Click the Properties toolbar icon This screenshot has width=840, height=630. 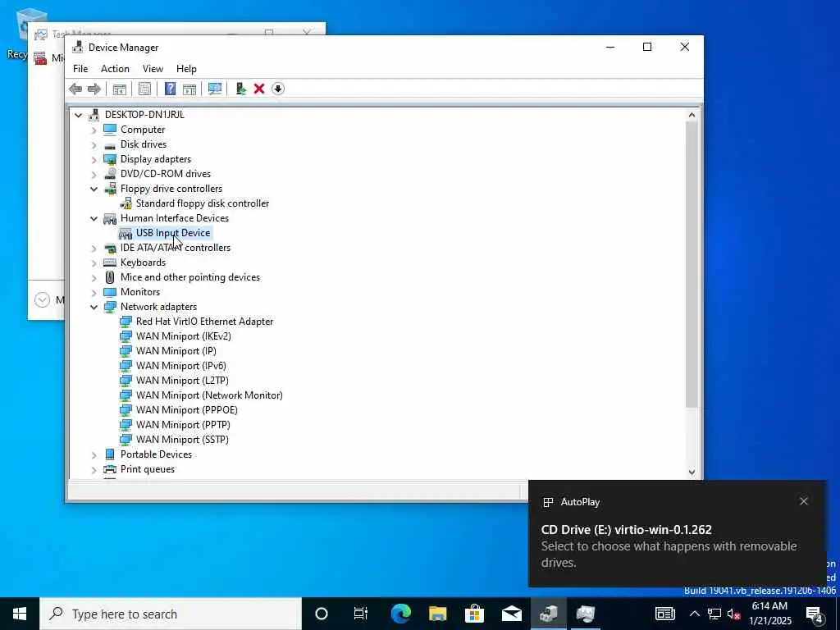pos(144,89)
